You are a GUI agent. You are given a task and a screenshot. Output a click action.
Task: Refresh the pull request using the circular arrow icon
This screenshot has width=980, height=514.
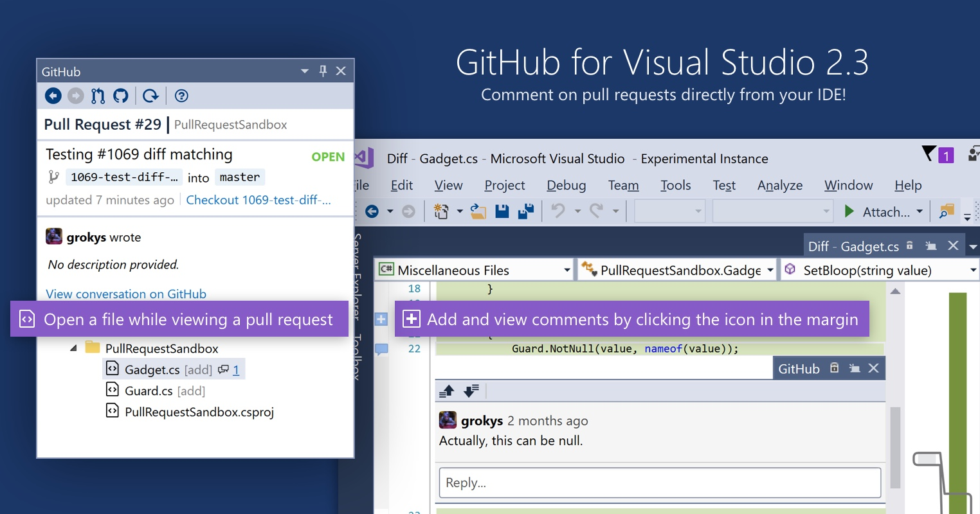(x=150, y=95)
